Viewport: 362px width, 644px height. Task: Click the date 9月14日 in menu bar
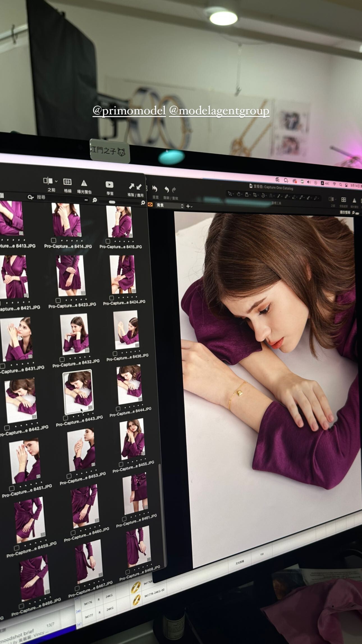(356, 186)
